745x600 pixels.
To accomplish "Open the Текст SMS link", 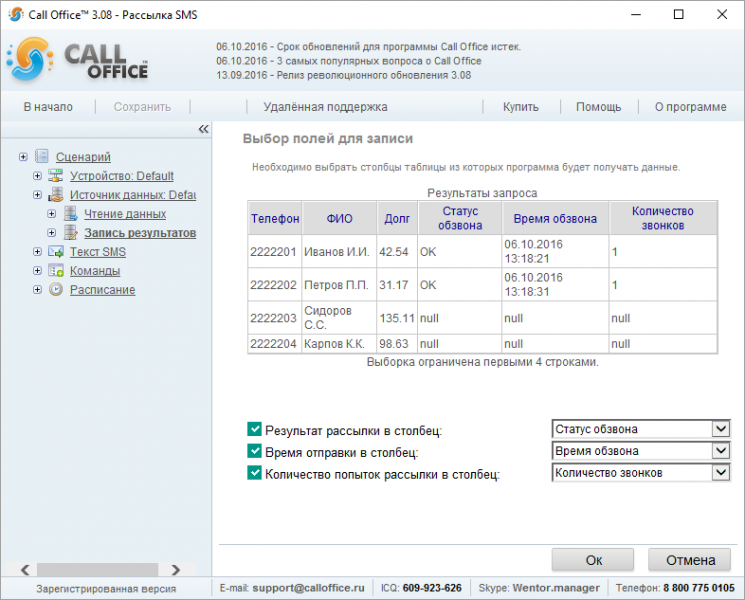I will [x=98, y=252].
